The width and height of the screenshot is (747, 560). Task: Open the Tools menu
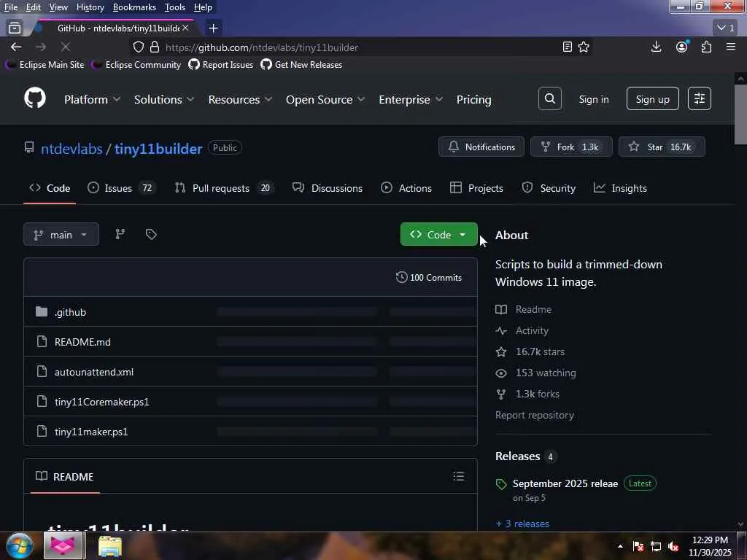175,7
